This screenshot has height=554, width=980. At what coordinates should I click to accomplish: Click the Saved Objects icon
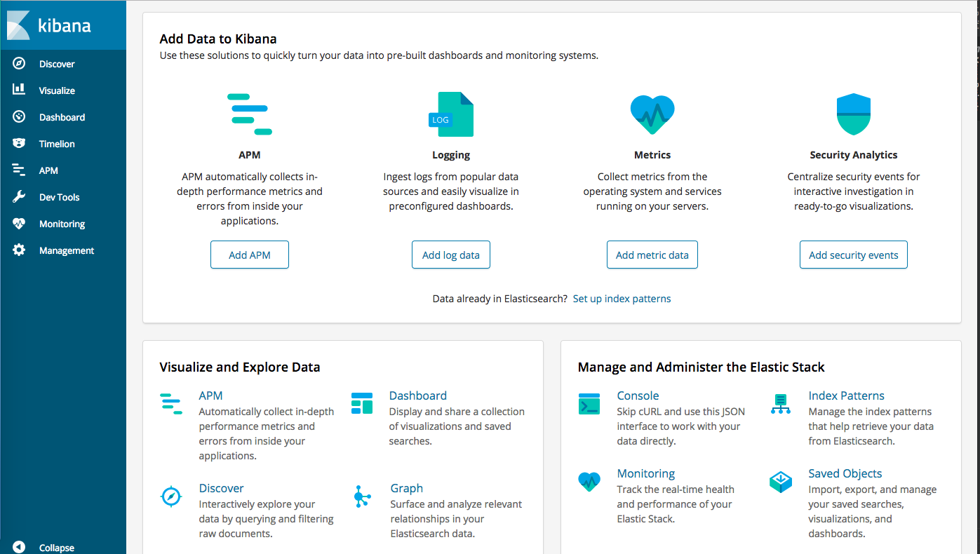point(780,482)
